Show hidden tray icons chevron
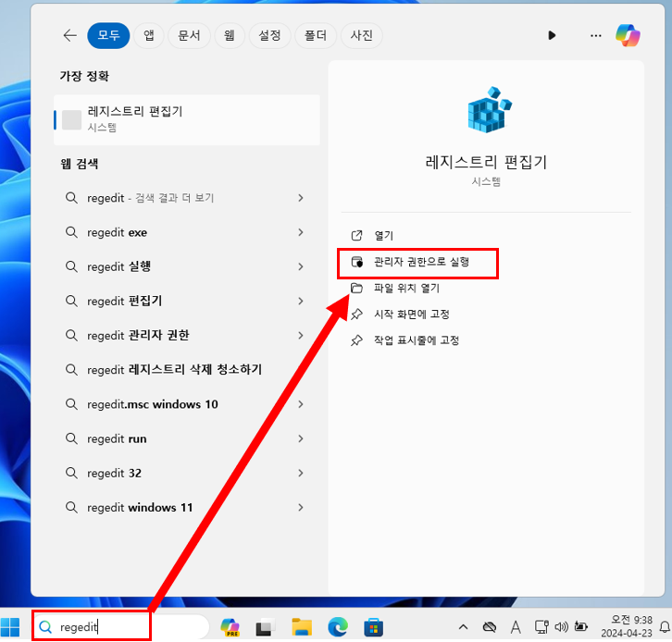Screen dimensions: 672x642 463,627
